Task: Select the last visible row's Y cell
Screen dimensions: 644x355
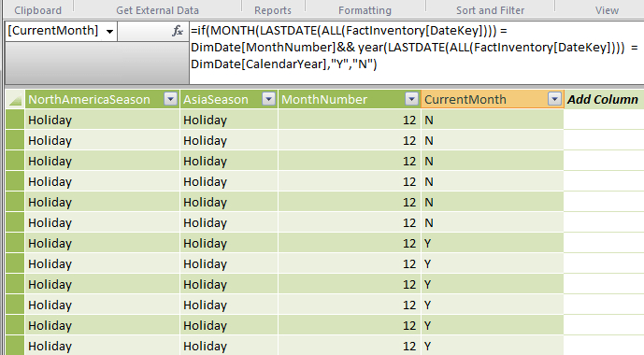Action: (x=493, y=346)
